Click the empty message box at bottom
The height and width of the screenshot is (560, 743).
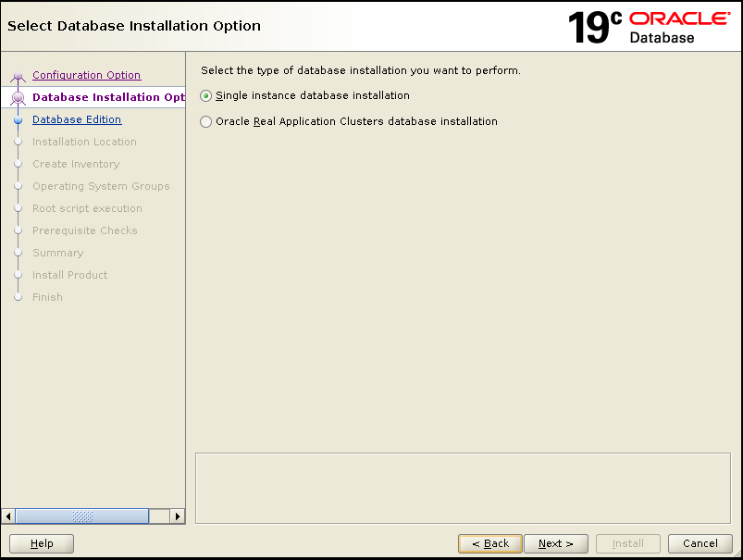463,489
